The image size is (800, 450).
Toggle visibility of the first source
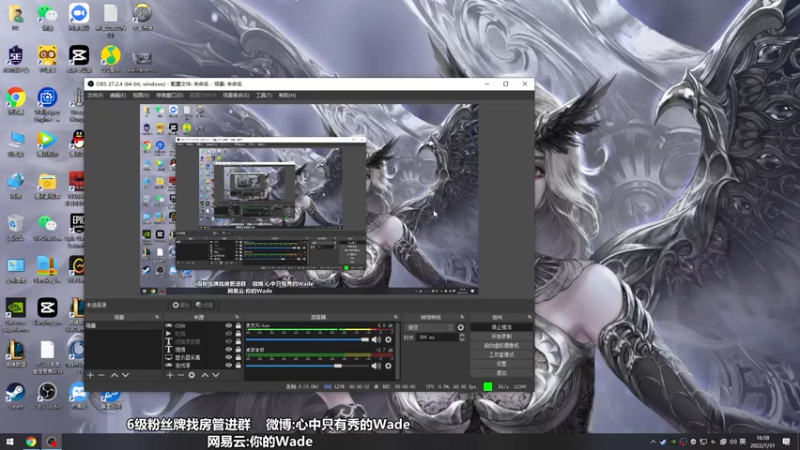click(229, 326)
